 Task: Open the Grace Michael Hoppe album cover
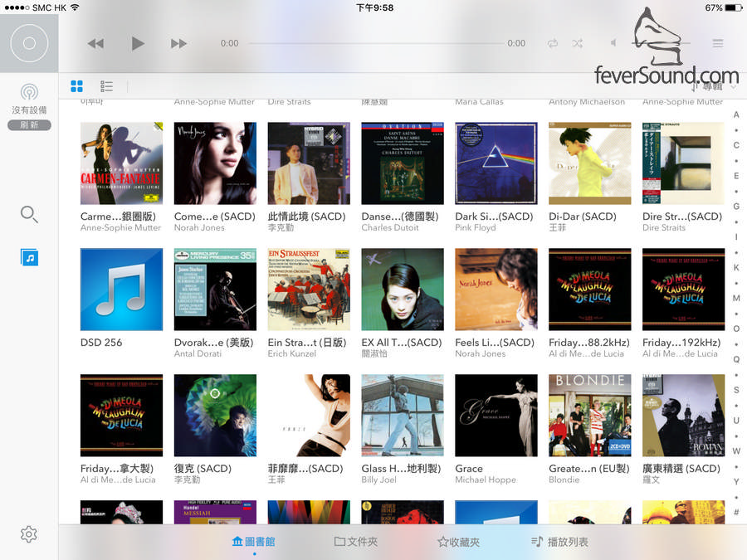[x=496, y=416]
